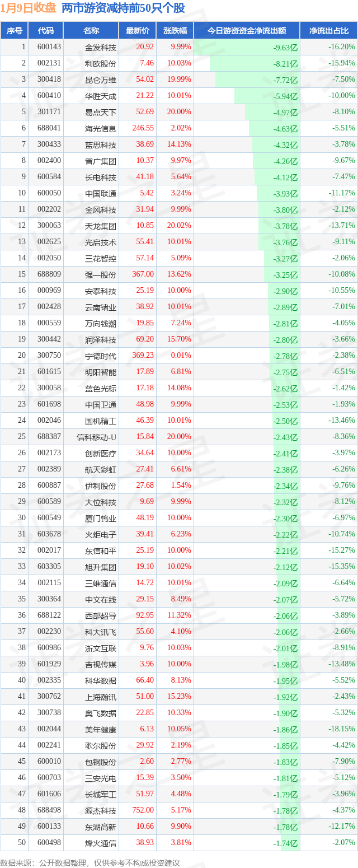Select stock name 金发科技
This screenshot has height=868, width=358.
[x=101, y=47]
